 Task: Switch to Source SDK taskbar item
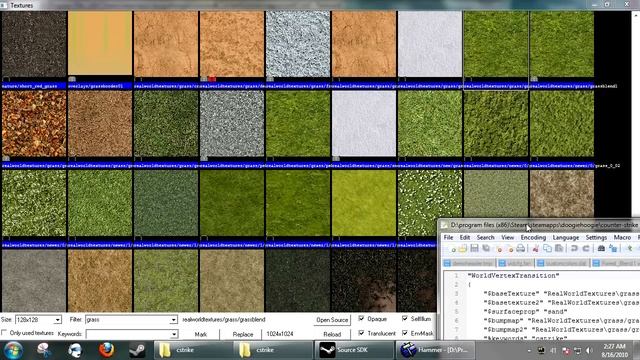[x=353, y=350]
